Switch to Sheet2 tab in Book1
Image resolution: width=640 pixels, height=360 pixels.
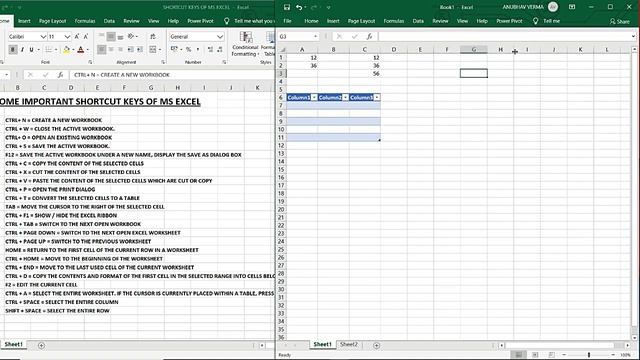[349, 344]
